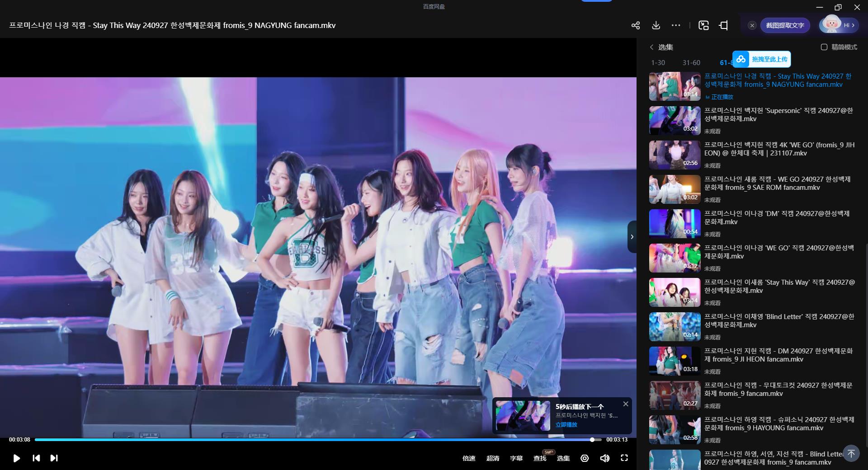Screen dimensions: 868x470
Task: Enable picture-in-picture playback mode
Action: (x=703, y=25)
